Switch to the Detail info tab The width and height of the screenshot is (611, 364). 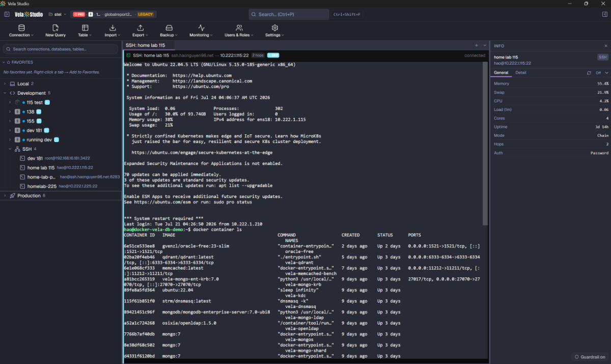pos(521,73)
